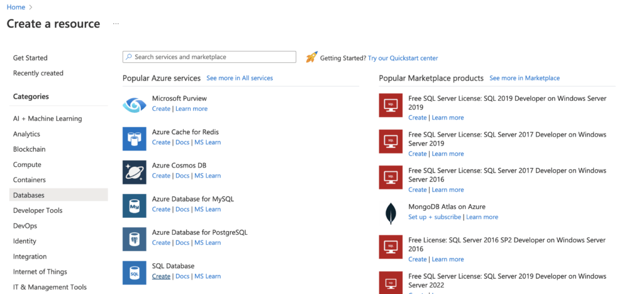Click the Azure Cosmos DB title text
This screenshot has width=644, height=294.
(x=179, y=166)
